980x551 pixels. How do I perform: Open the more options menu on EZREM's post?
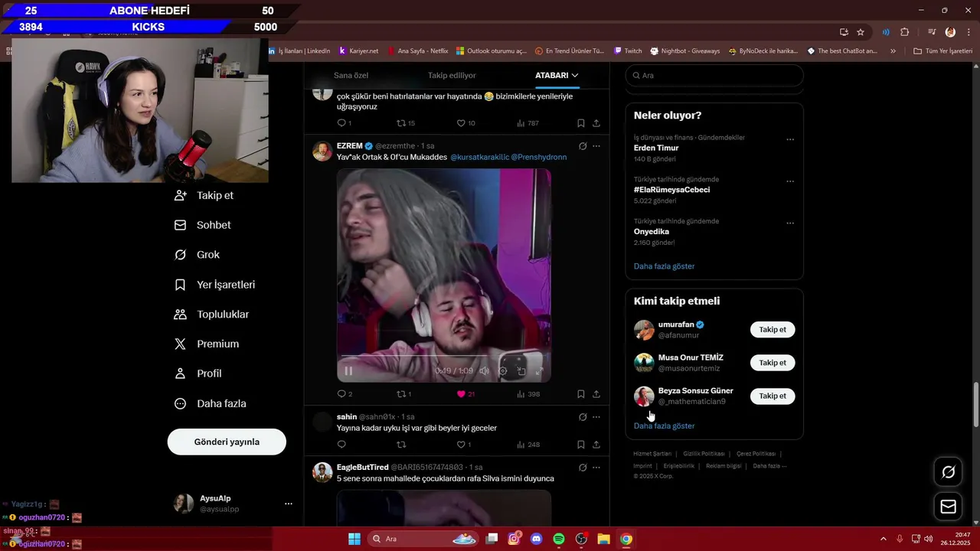click(x=596, y=146)
